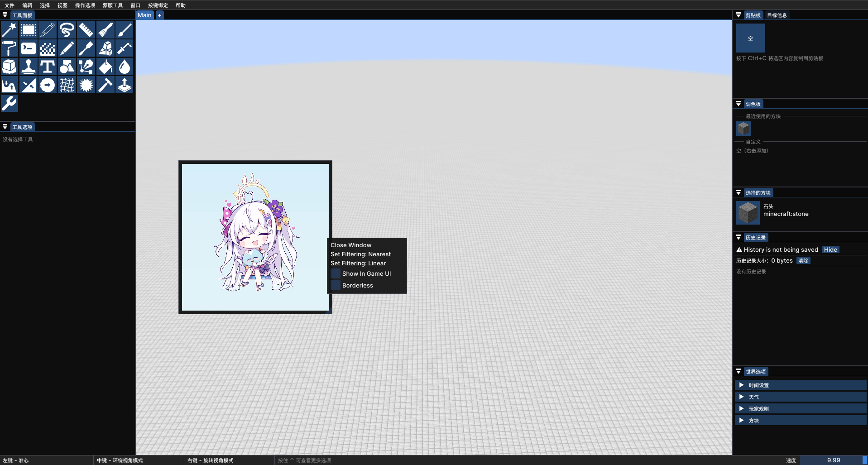Collapse the 历史记录 panel triangle
This screenshot has height=465, width=868.
(x=739, y=237)
